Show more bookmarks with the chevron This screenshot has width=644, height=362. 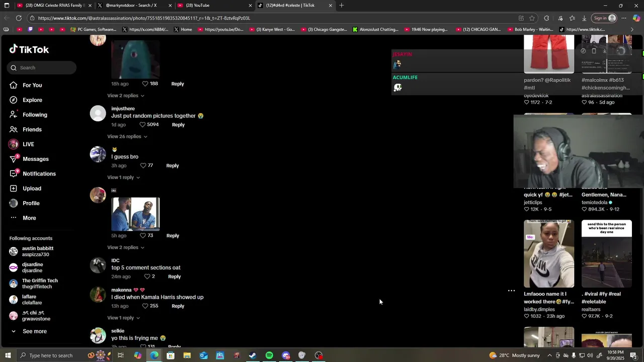tap(632, 30)
